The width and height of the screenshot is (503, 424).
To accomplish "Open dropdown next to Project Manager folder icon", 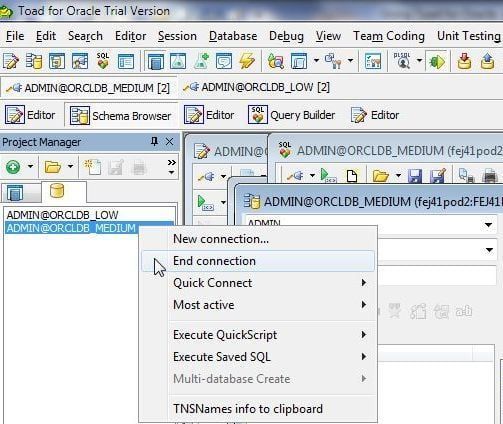I will 70,166.
